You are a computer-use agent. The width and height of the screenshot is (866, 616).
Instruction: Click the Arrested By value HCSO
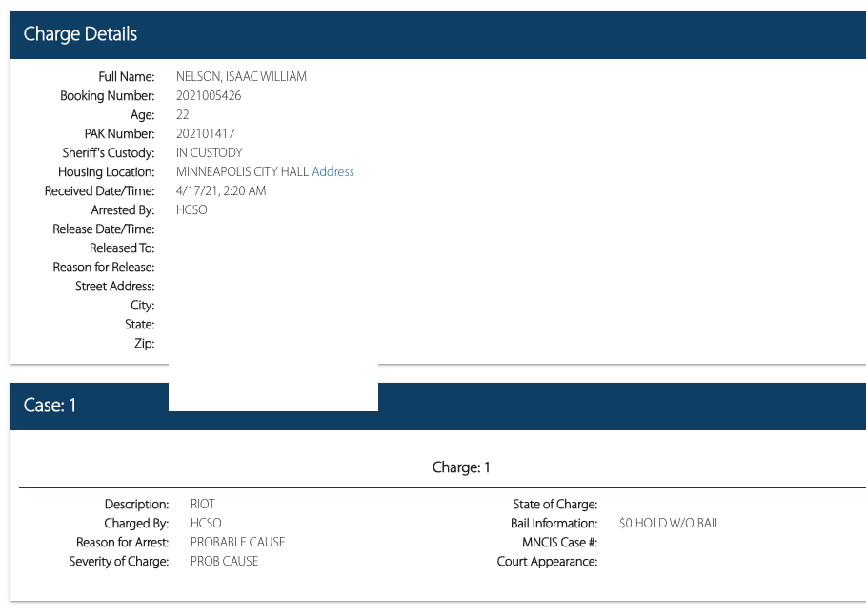pos(191,210)
